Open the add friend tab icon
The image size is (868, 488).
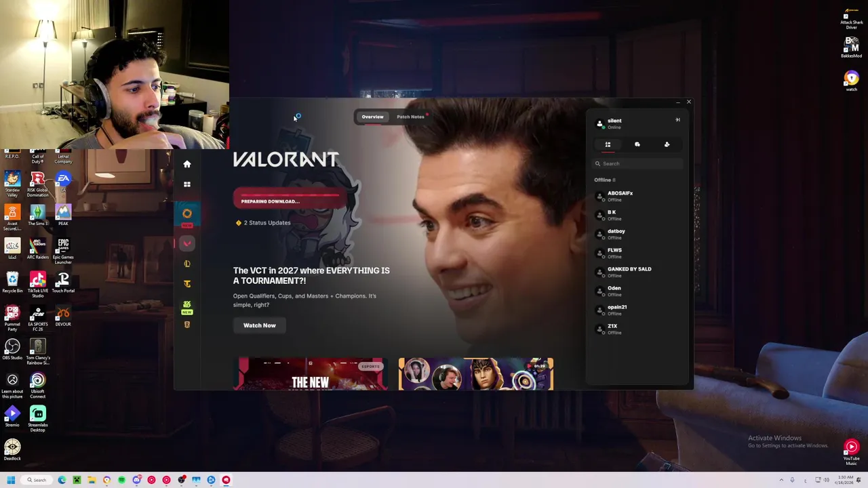pos(667,144)
